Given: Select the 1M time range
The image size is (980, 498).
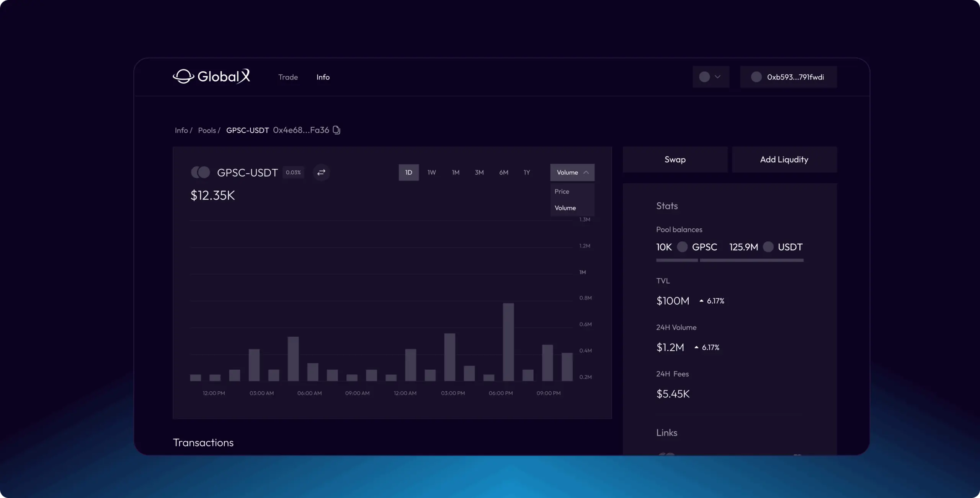Looking at the screenshot, I should point(456,172).
